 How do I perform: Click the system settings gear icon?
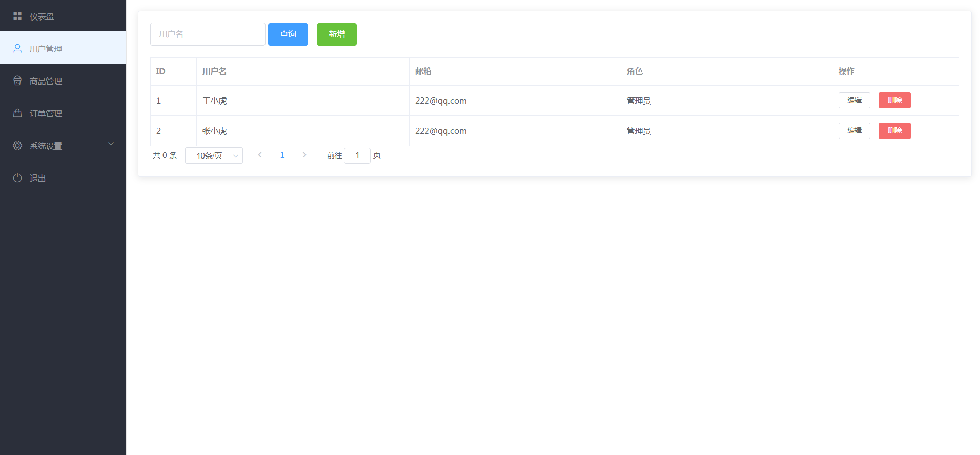pos(17,145)
